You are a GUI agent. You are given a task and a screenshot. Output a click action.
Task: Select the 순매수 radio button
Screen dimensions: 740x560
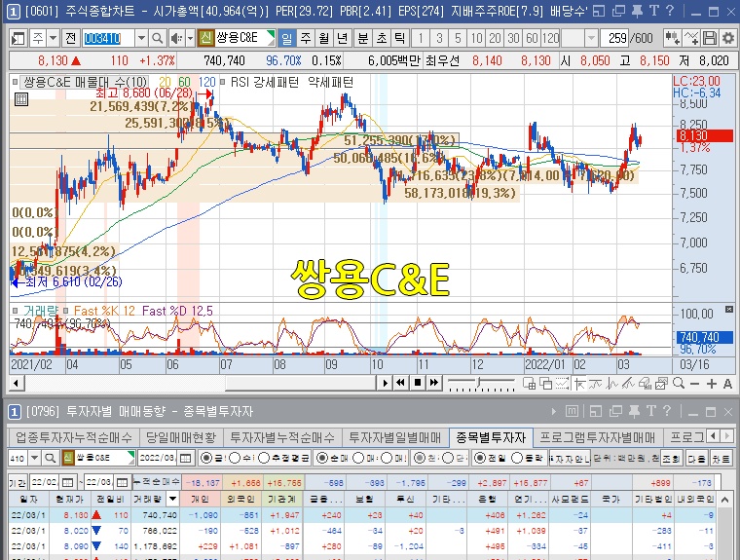(322, 458)
